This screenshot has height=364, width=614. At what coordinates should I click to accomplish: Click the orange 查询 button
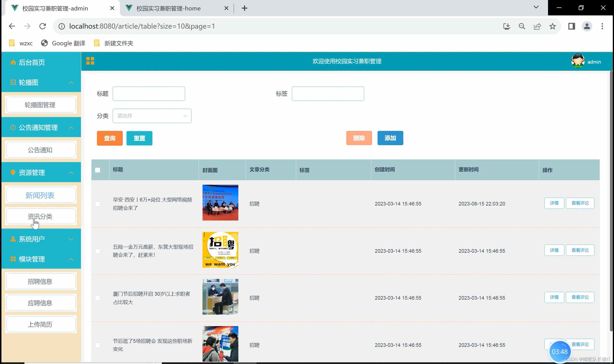point(110,138)
